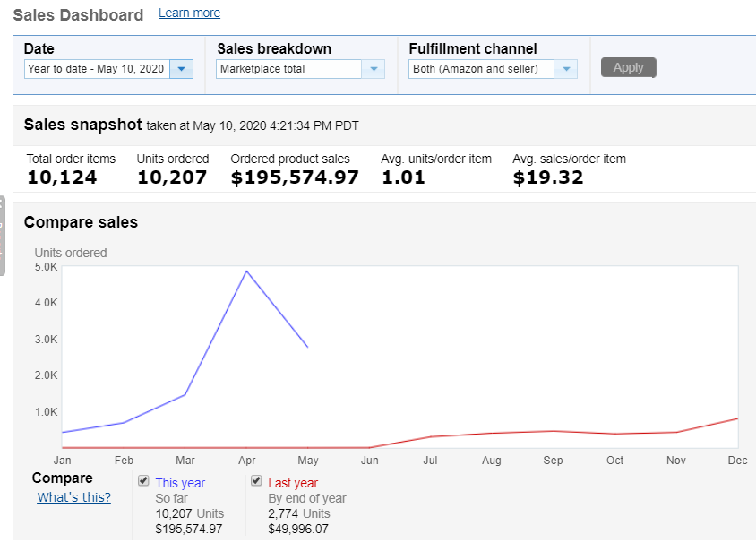Viewport: 756px width, 560px height.
Task: Click the March point on the blue line
Action: pyautogui.click(x=185, y=394)
